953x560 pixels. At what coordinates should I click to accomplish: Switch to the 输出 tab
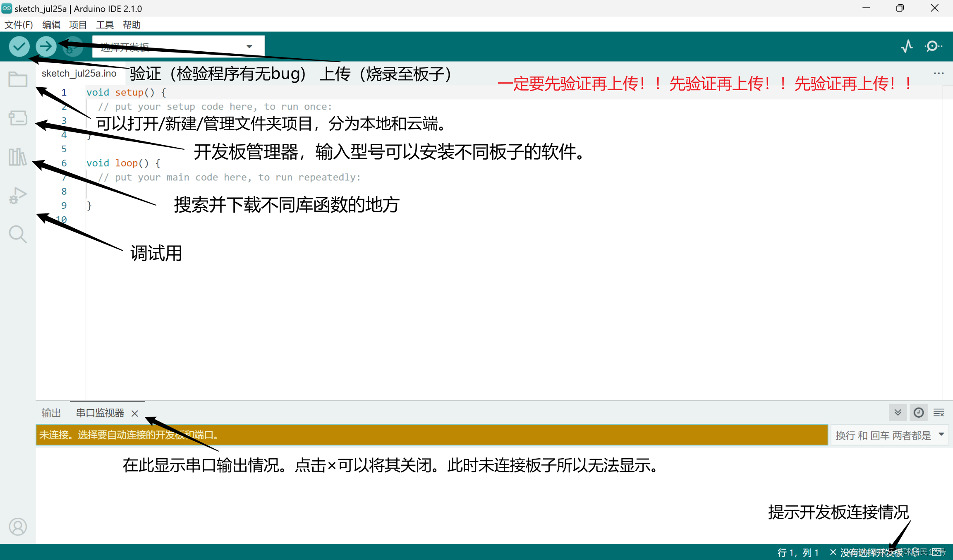[51, 413]
